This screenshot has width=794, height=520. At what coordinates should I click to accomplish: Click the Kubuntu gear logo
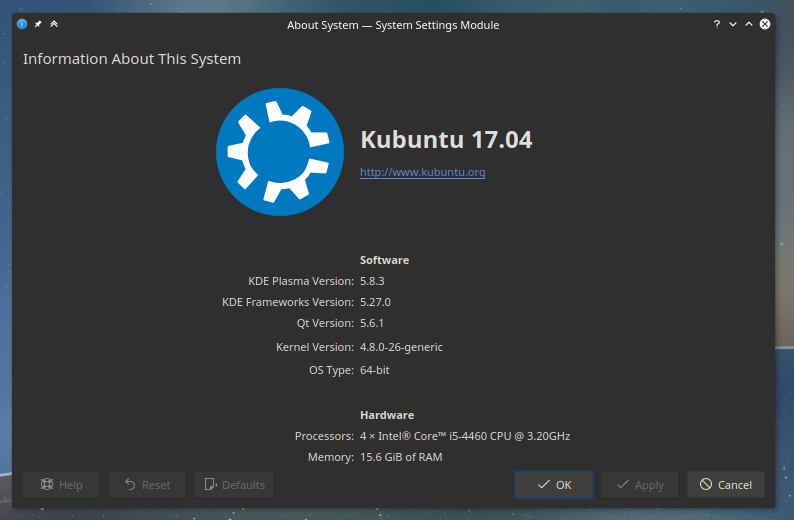click(280, 152)
